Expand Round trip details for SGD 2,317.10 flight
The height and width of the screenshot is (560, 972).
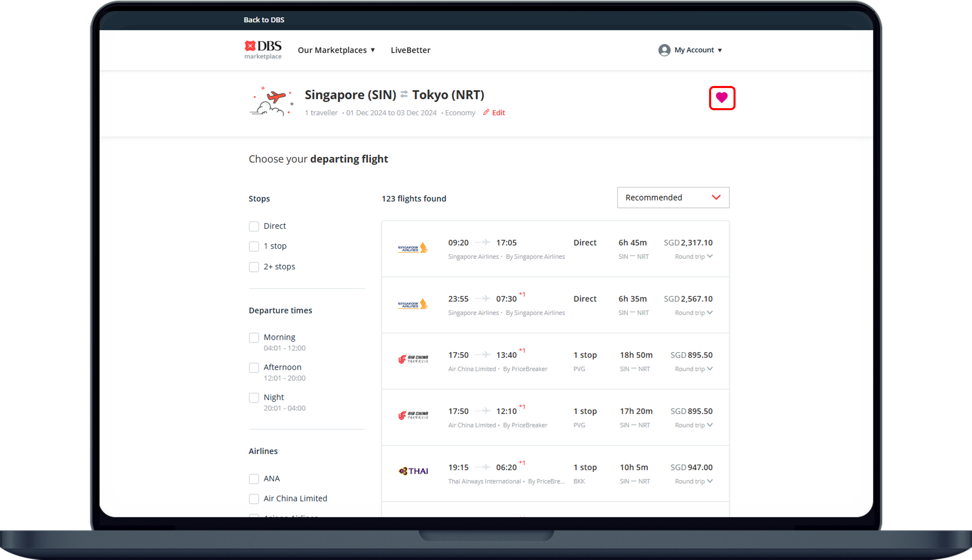[x=694, y=257]
